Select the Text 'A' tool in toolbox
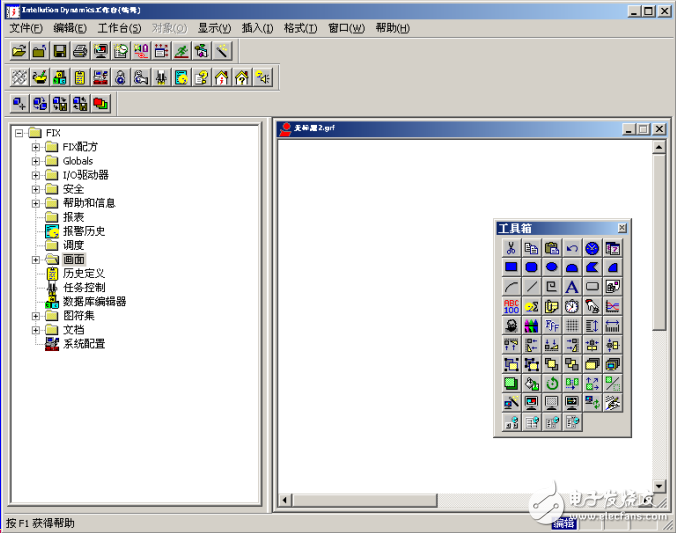 click(x=572, y=287)
